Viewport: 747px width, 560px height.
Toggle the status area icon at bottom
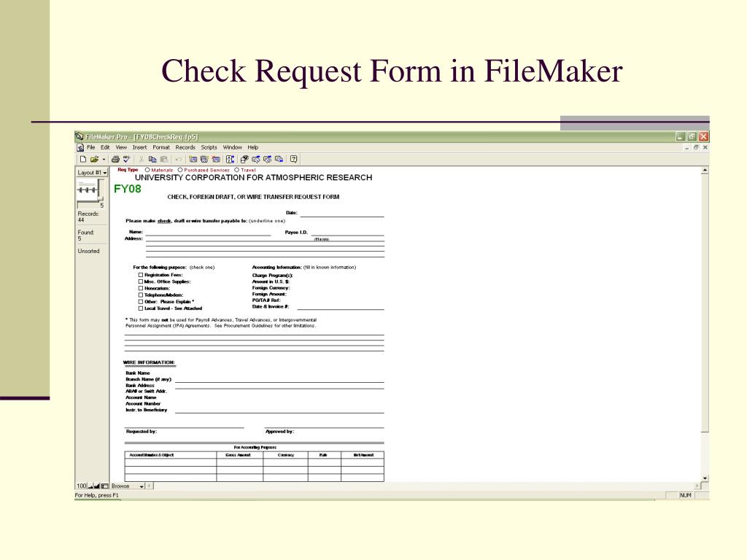[x=104, y=486]
